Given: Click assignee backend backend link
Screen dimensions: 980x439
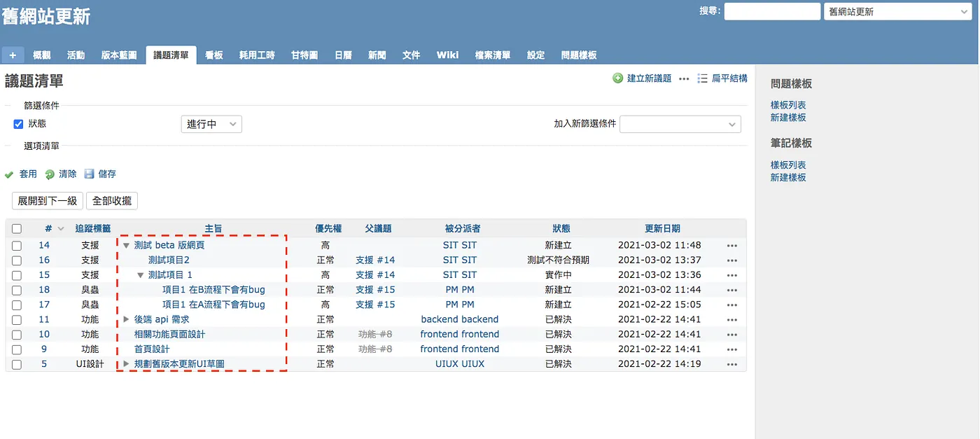Looking at the screenshot, I should click(460, 319).
